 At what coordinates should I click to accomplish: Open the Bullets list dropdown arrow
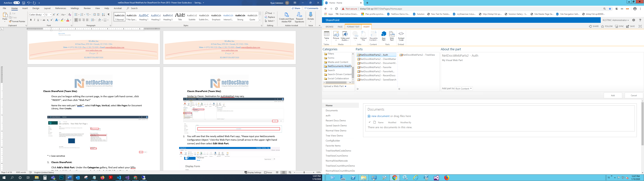point(79,15)
